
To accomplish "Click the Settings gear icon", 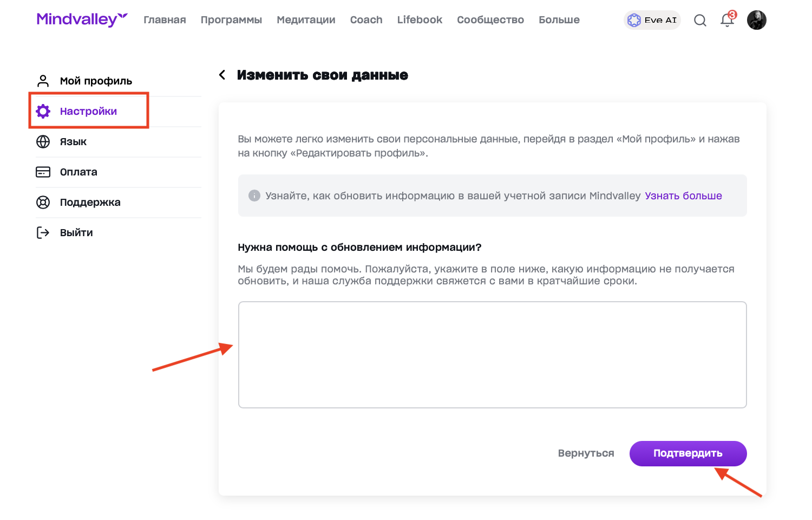I will tap(43, 111).
